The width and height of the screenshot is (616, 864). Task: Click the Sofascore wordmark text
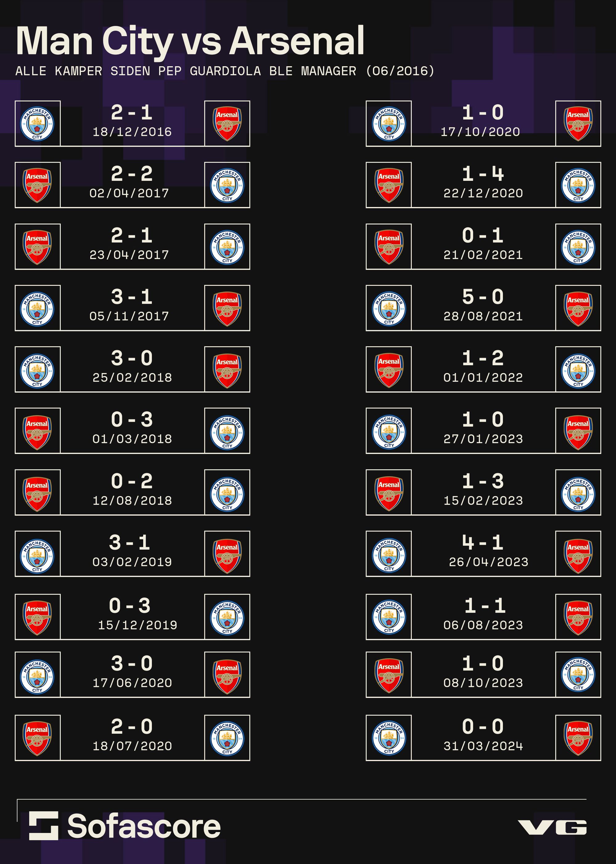pyautogui.click(x=144, y=826)
